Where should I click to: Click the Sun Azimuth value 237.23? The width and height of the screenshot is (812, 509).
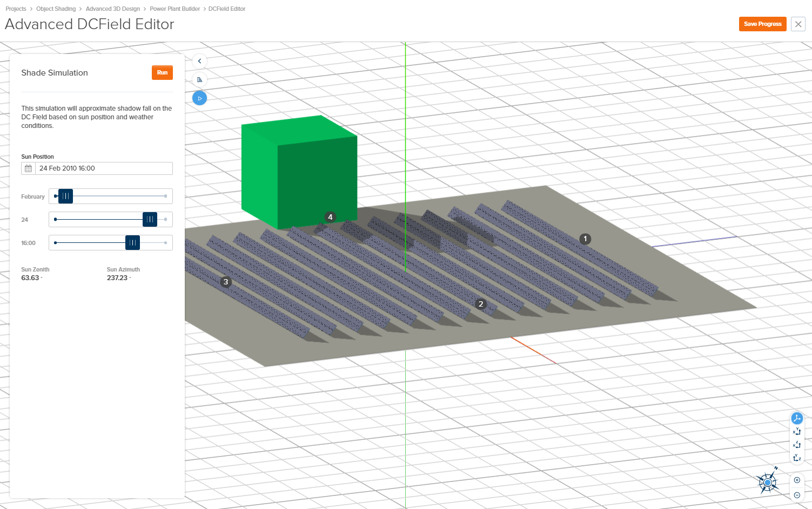pos(117,278)
